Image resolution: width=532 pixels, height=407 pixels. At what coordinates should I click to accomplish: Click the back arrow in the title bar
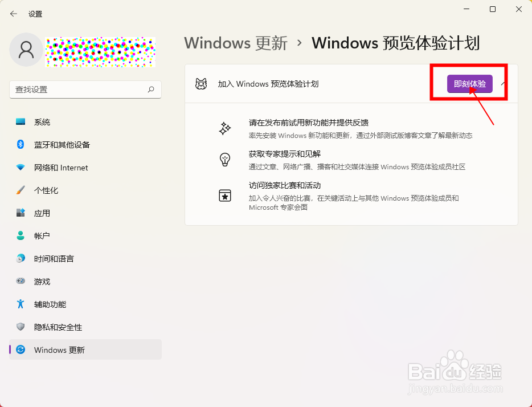14,14
